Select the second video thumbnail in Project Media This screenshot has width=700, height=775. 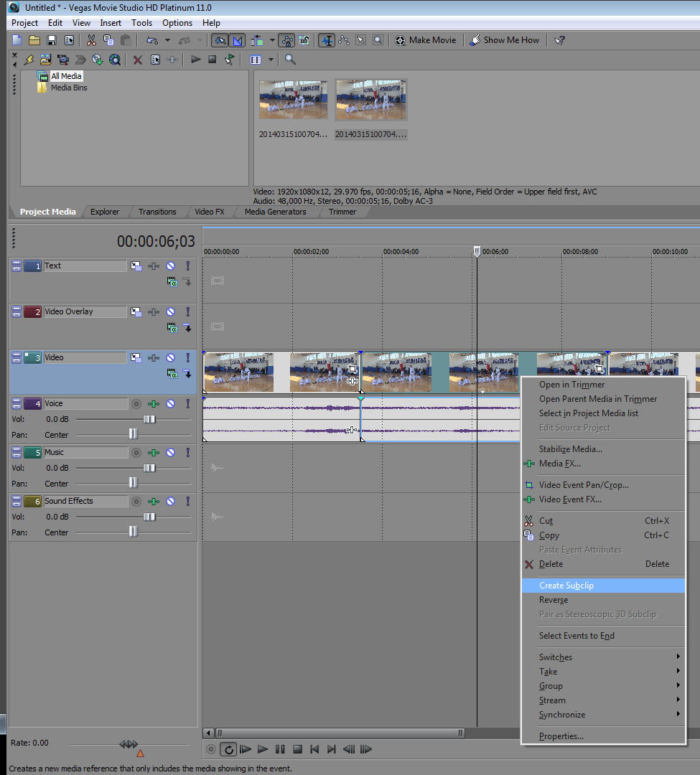(x=370, y=100)
